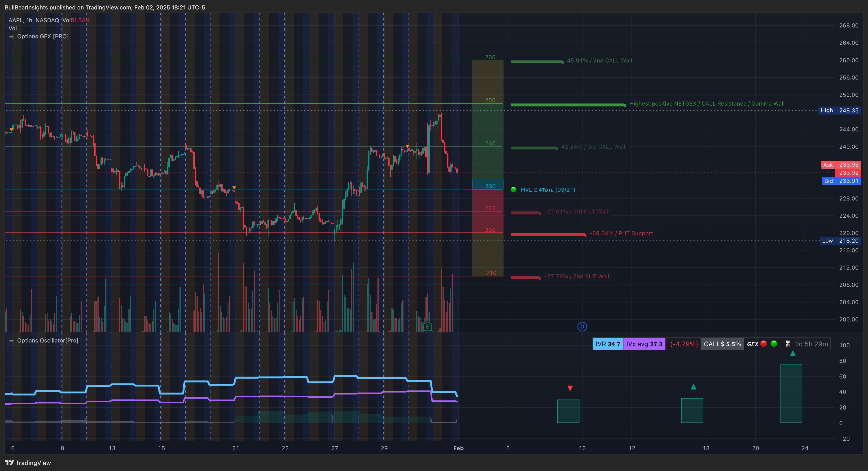Click the '100' value on the oscillator scale
The image size is (868, 471).
pyautogui.click(x=844, y=345)
